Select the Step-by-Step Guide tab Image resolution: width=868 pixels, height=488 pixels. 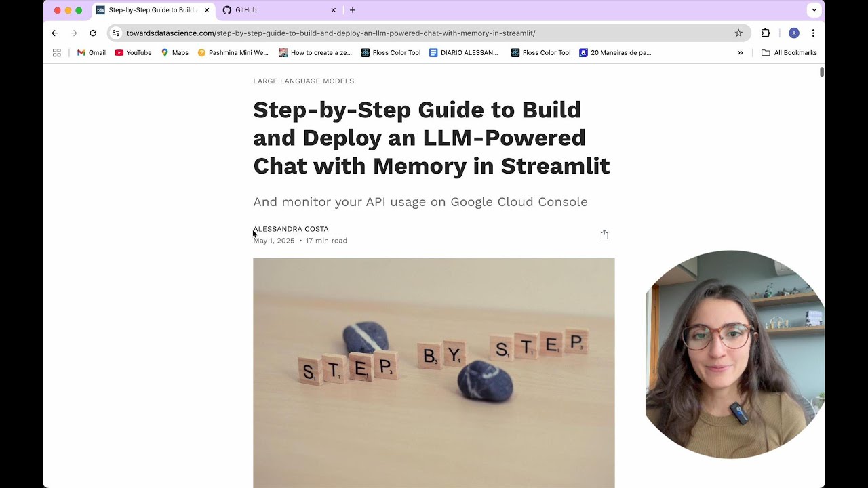pyautogui.click(x=153, y=10)
